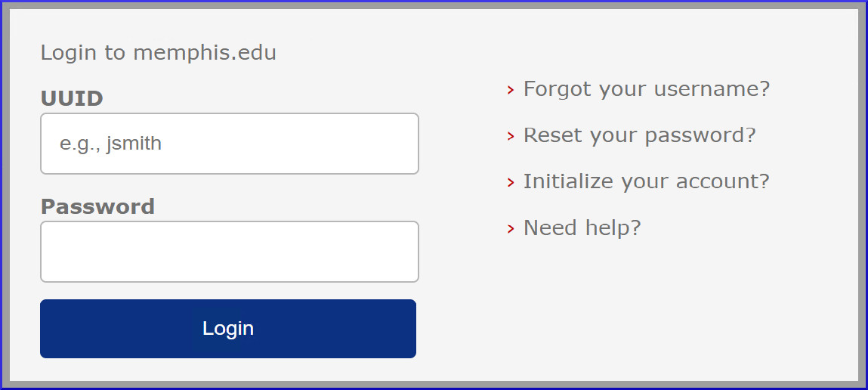This screenshot has height=390, width=868.
Task: Click the 'Login to memphis.edu' heading
Action: tap(158, 53)
